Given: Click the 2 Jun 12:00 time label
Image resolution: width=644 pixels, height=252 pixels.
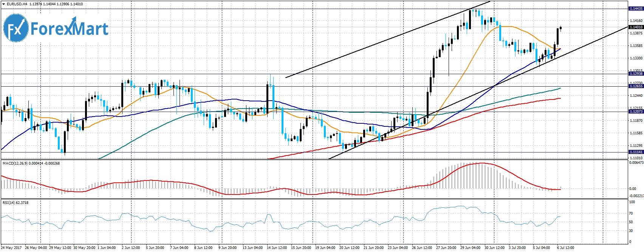Looking at the screenshot, I should pyautogui.click(x=131, y=248).
